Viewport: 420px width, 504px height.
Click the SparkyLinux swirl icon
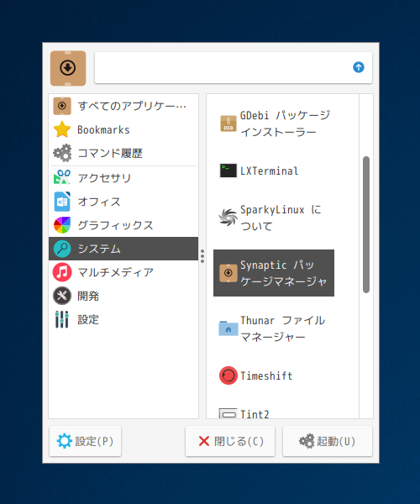pos(228,218)
